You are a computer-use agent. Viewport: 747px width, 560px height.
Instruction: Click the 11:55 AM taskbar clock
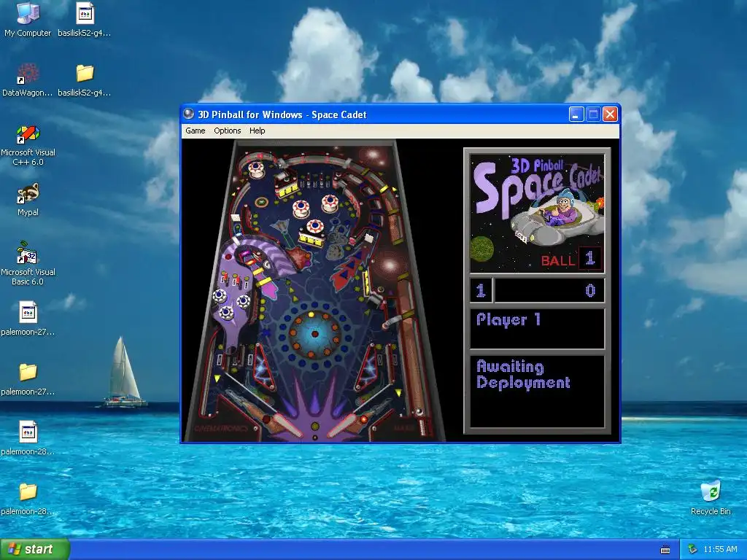pyautogui.click(x=720, y=549)
